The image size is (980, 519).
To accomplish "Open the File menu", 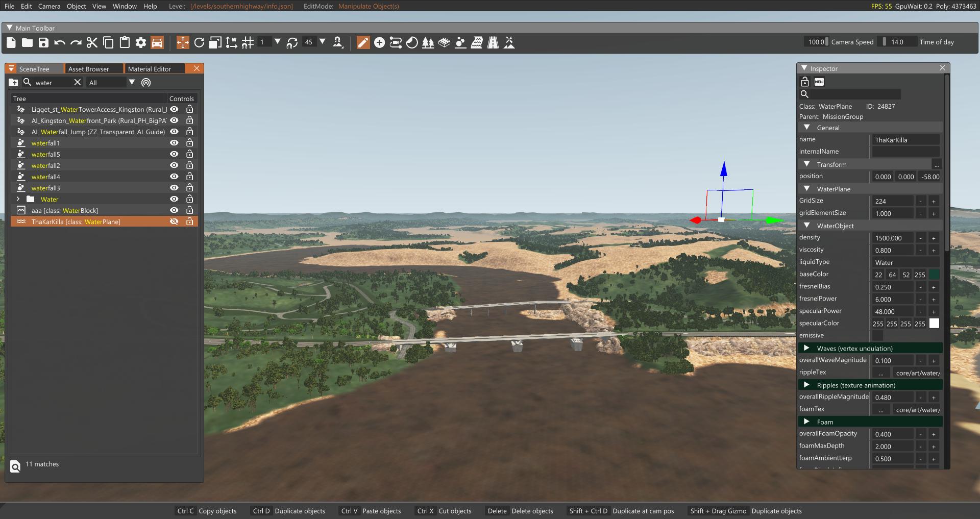I will (9, 6).
